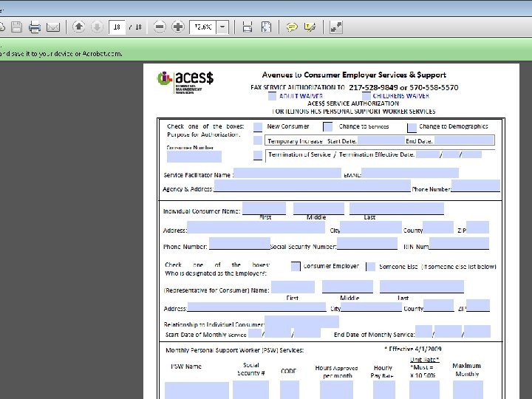Check the Childrens Waiver box

pos(366,96)
